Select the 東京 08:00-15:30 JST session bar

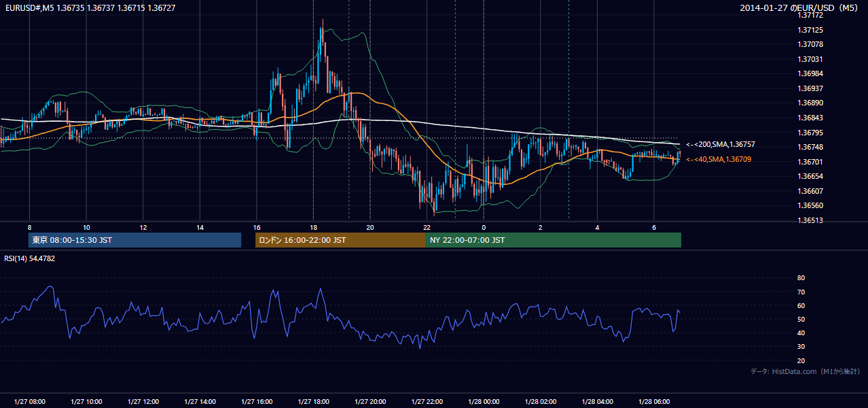click(134, 240)
